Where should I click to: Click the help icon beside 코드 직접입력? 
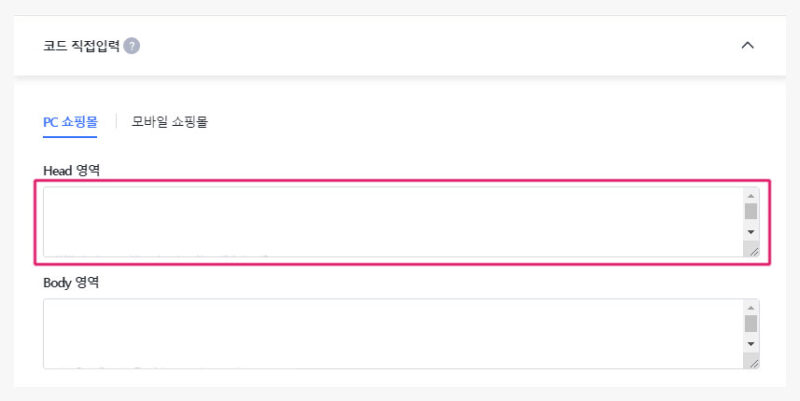tap(132, 46)
